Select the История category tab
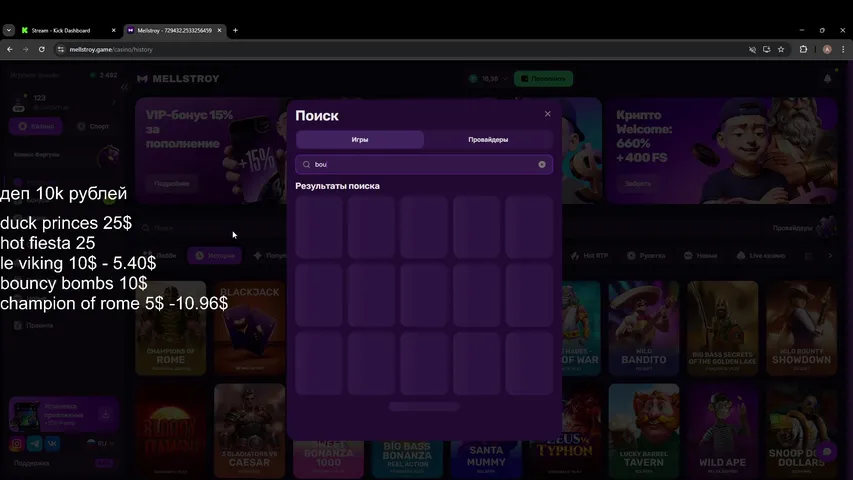The width and height of the screenshot is (853, 480). pyautogui.click(x=215, y=256)
